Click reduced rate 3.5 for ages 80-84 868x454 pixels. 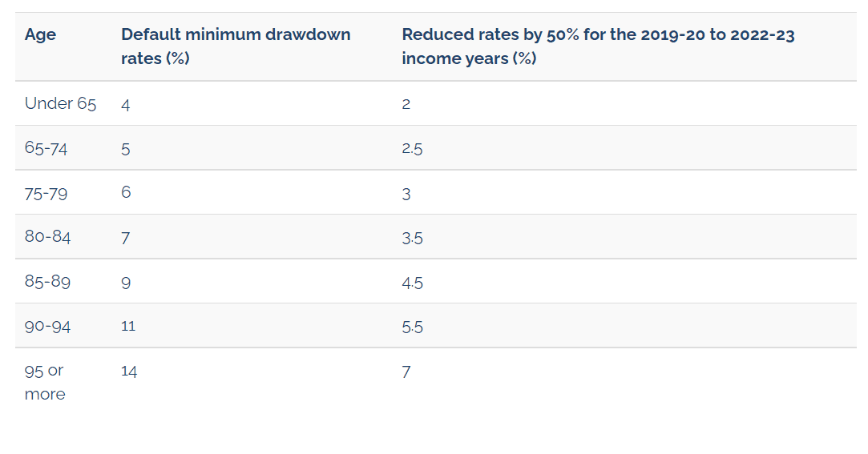pos(413,239)
